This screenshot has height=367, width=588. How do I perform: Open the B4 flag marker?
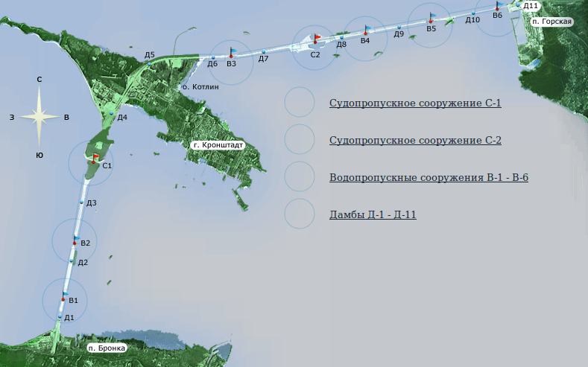[x=366, y=30]
